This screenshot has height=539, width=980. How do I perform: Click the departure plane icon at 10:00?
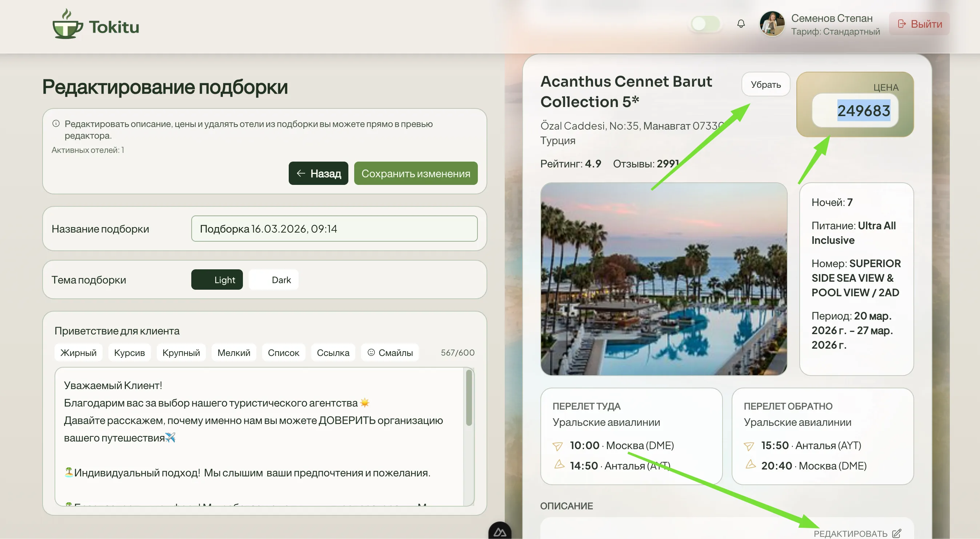coord(557,446)
